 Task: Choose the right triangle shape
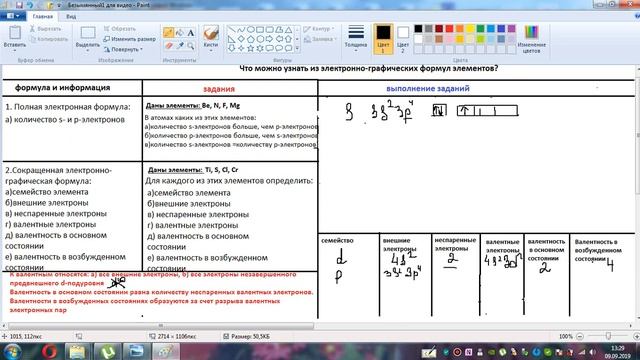coord(231,39)
